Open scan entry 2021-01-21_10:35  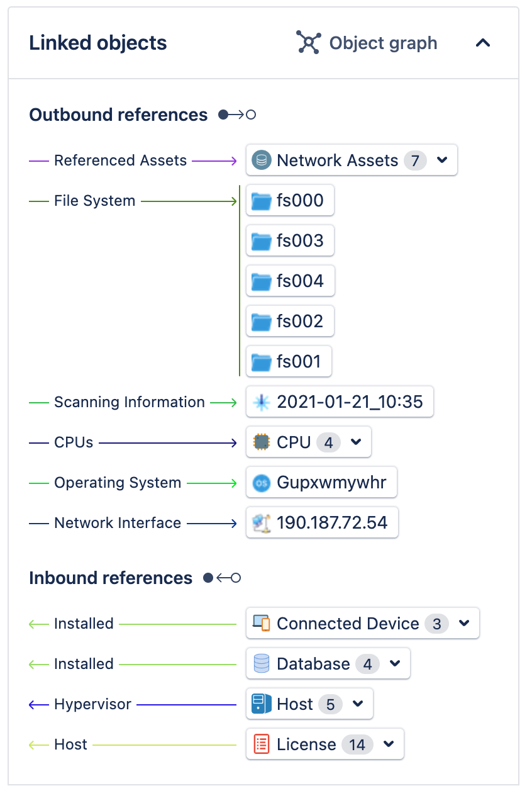340,402
